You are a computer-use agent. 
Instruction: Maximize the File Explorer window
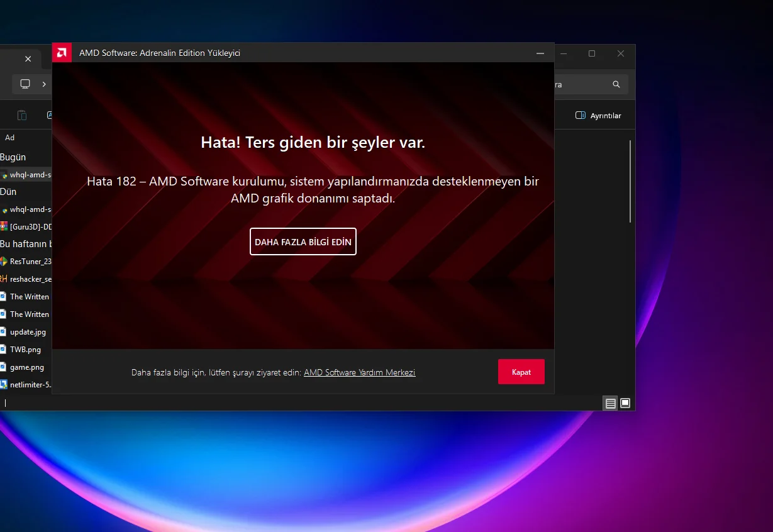[x=592, y=54]
